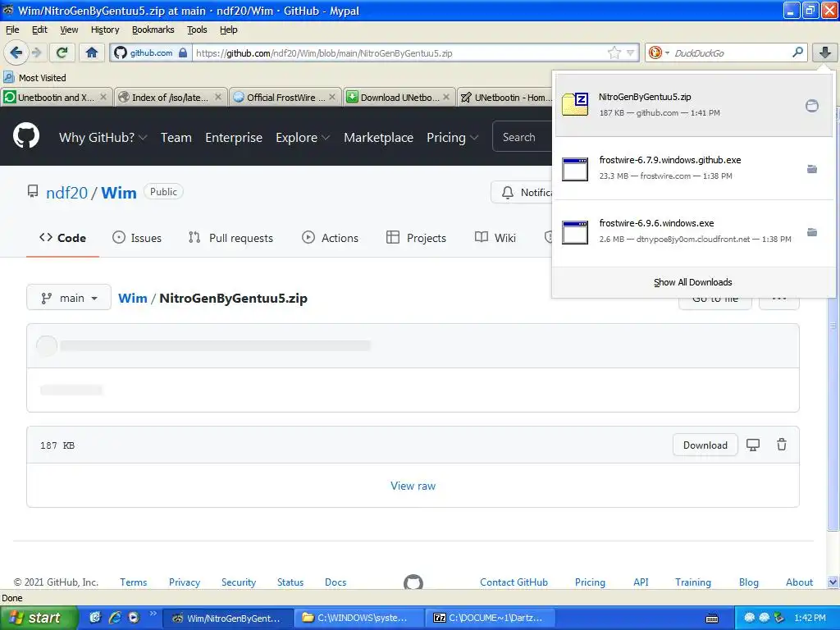This screenshot has width=840, height=630.
Task: Click Show All Downloads
Action: [x=692, y=282]
